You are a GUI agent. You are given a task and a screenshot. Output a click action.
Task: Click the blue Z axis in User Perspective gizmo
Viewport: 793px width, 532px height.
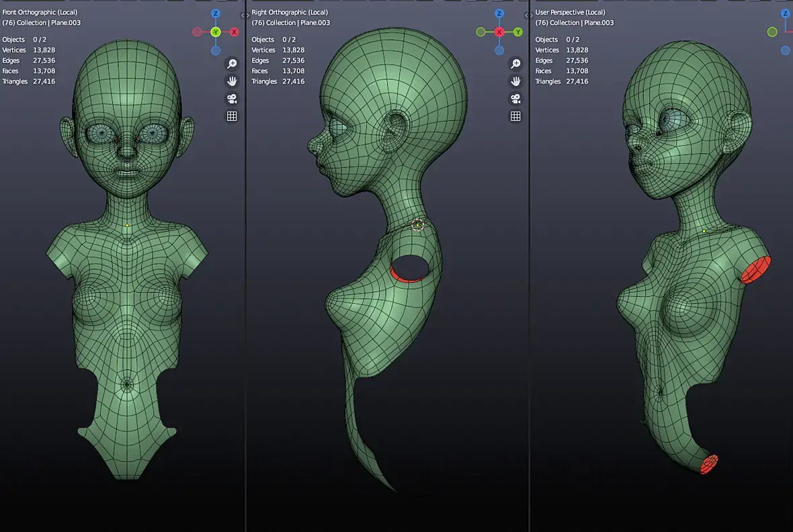(785, 13)
